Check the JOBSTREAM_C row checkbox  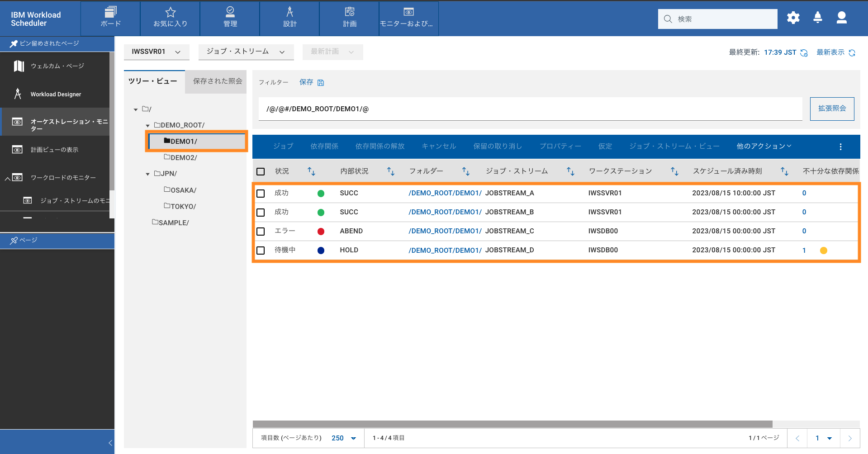point(261,232)
